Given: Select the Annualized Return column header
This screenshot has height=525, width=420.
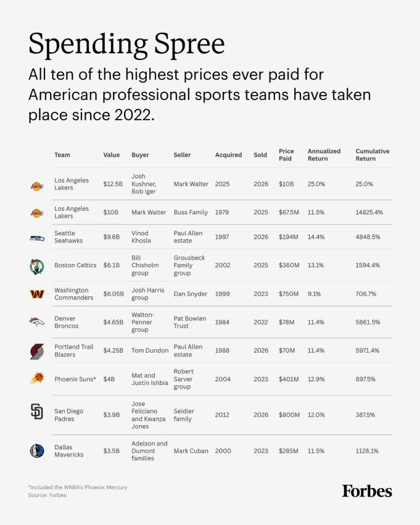Looking at the screenshot, I should pos(324,155).
